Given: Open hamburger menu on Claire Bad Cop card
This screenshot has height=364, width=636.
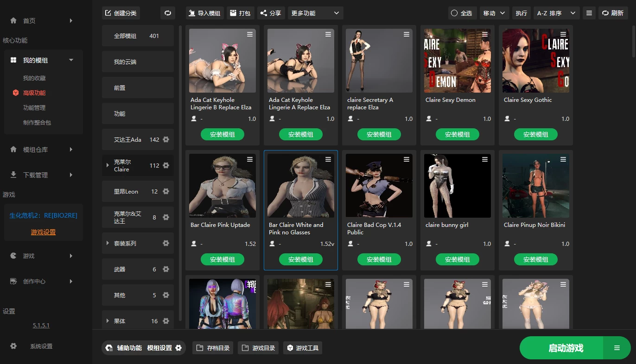Looking at the screenshot, I should pos(407,159).
